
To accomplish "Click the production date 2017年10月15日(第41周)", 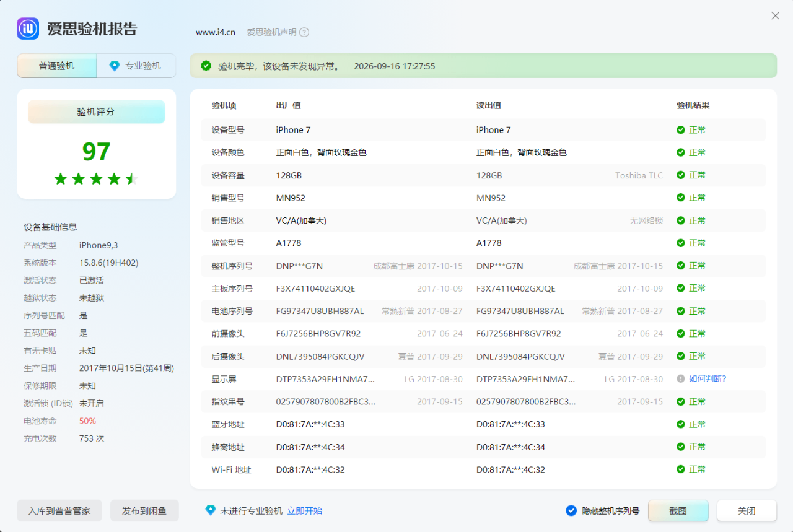I will [126, 368].
